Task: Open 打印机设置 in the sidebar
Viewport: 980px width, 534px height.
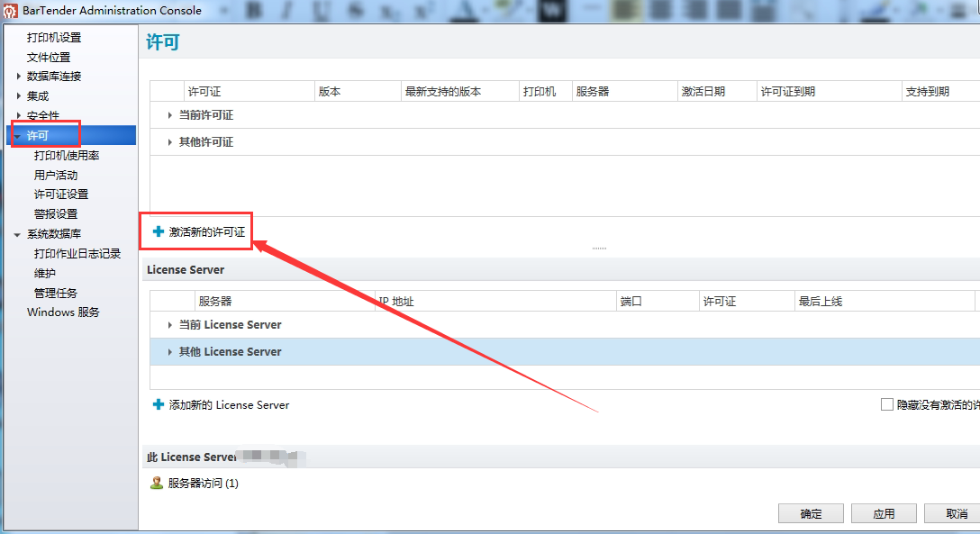Action: coord(54,38)
